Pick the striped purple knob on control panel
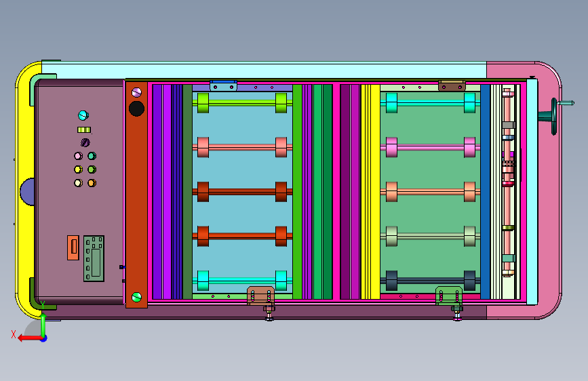Screen dimensions: 588x381 85,142
